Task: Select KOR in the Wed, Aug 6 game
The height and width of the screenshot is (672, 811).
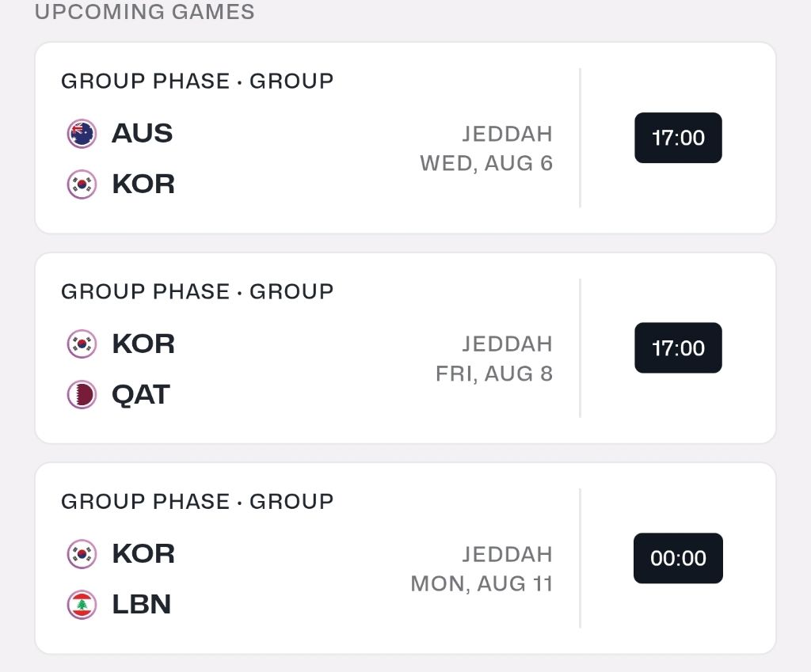Action: pyautogui.click(x=143, y=184)
